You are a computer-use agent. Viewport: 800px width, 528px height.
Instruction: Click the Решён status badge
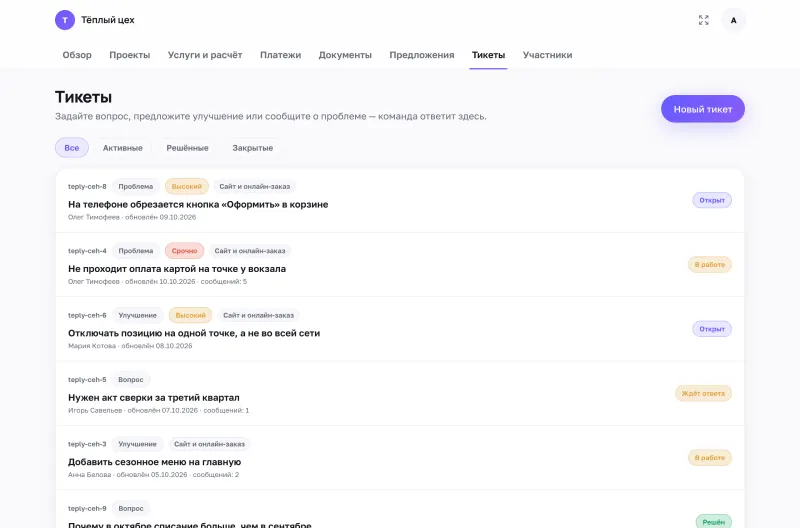[x=713, y=521]
